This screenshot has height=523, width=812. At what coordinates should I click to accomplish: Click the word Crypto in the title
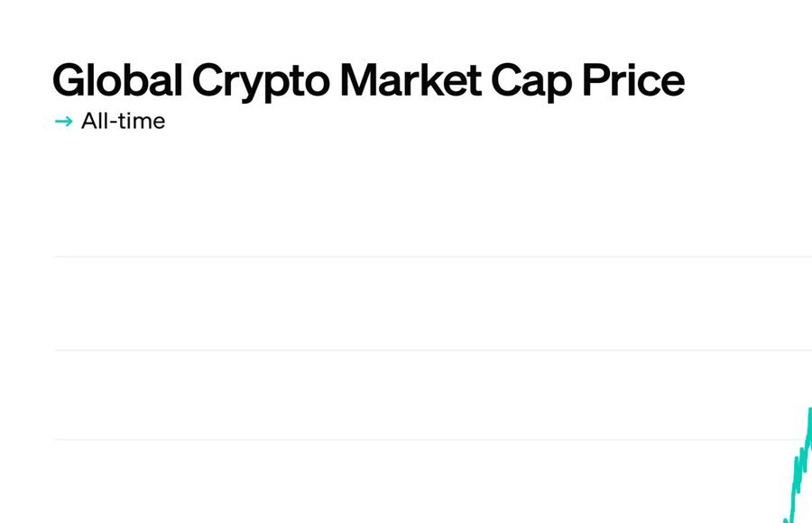click(x=261, y=82)
